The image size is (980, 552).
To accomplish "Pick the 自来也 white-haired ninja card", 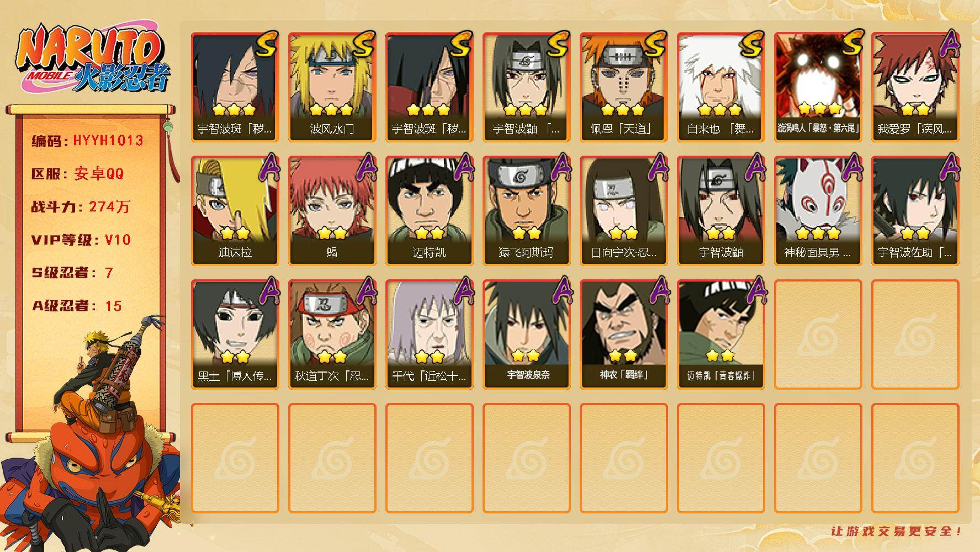I will click(721, 87).
